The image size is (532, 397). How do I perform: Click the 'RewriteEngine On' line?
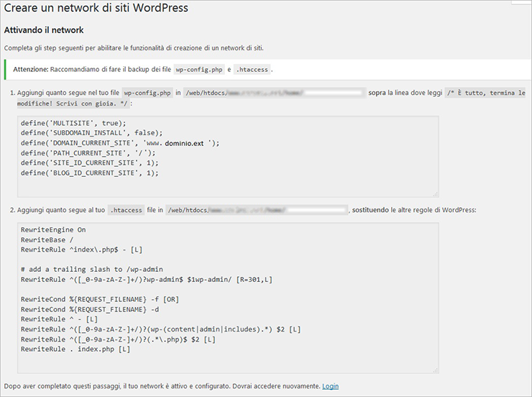click(53, 229)
